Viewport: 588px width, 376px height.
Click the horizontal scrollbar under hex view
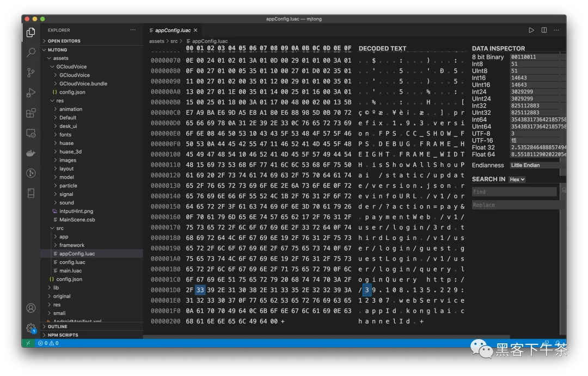click(326, 337)
